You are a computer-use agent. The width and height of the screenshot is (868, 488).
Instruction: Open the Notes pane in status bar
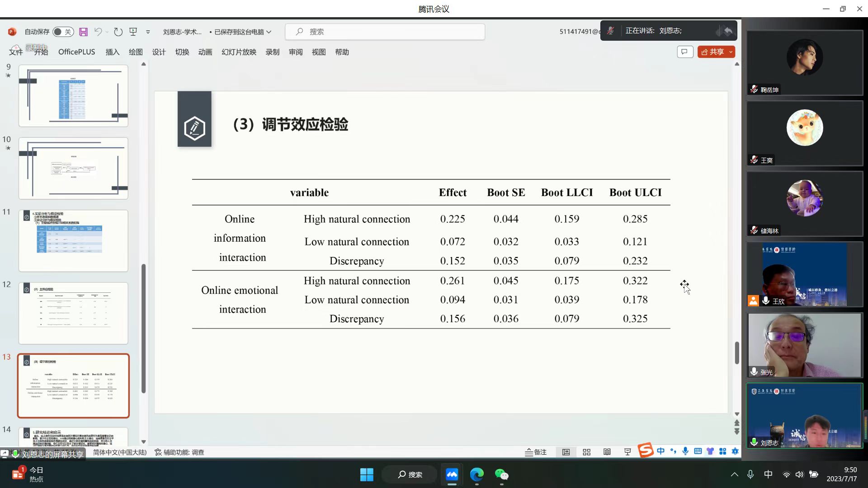point(536,452)
